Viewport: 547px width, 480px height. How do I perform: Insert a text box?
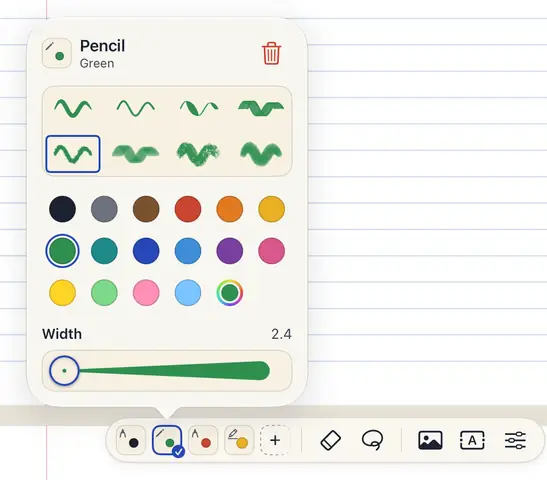click(x=472, y=440)
